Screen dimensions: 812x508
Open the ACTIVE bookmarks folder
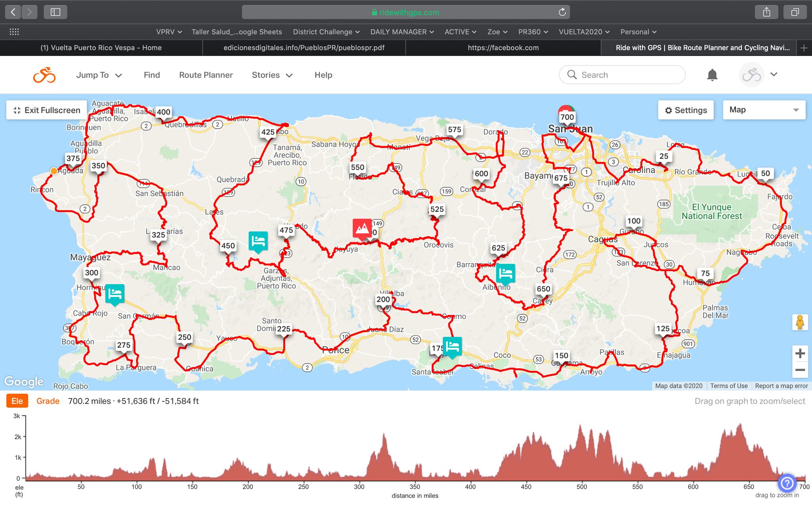460,32
